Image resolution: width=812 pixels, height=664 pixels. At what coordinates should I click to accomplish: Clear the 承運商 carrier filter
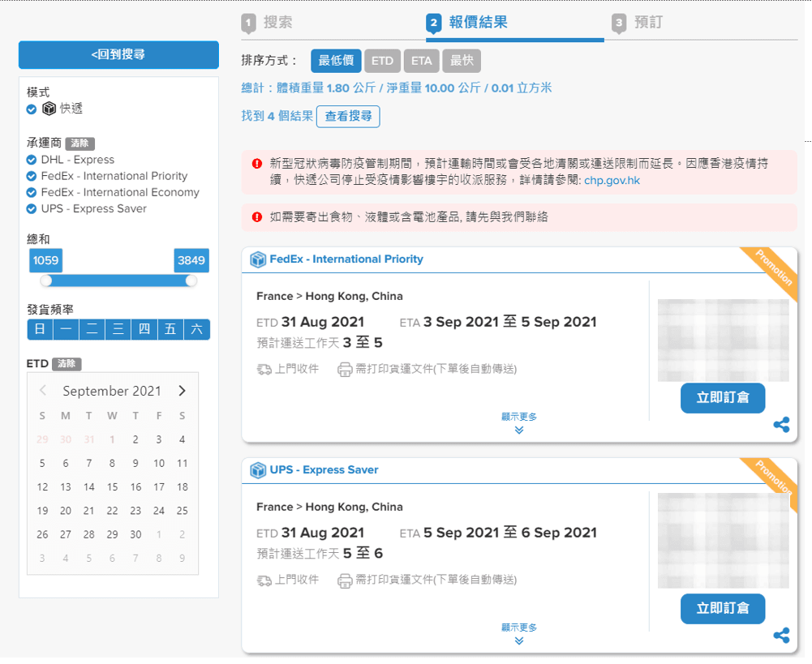79,144
